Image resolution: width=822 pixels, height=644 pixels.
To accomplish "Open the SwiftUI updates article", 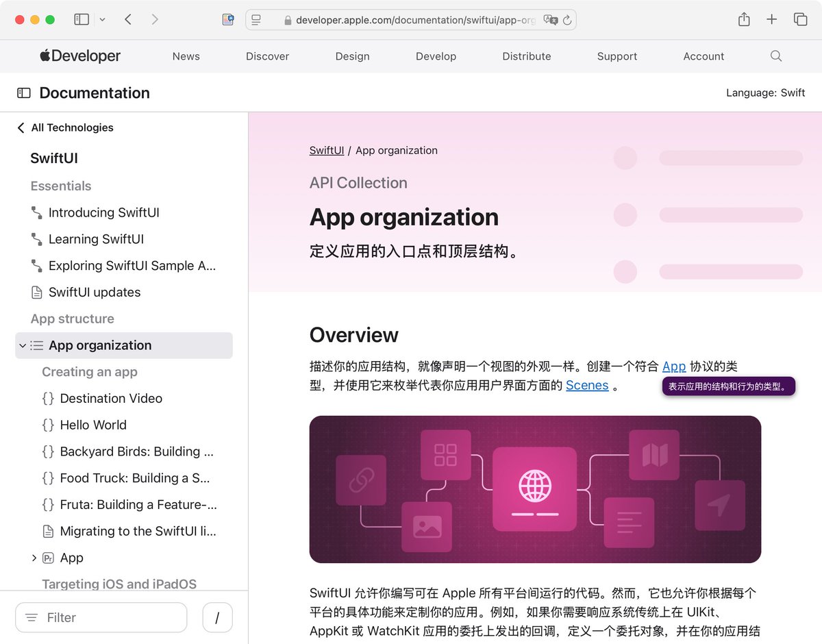I will click(x=95, y=293).
